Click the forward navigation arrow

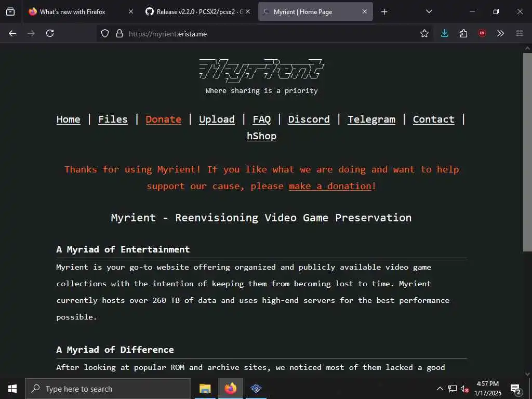[31, 33]
